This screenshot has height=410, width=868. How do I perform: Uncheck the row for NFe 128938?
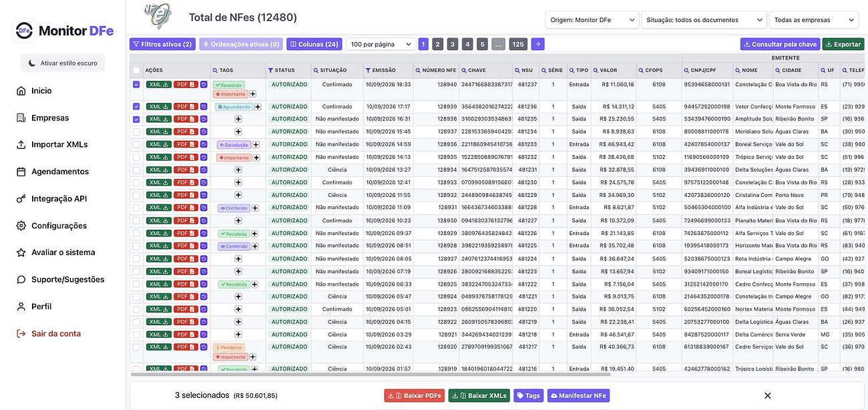click(136, 119)
